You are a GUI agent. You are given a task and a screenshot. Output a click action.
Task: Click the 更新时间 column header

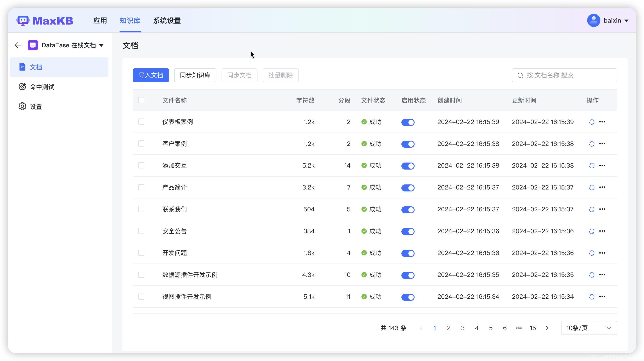point(524,100)
